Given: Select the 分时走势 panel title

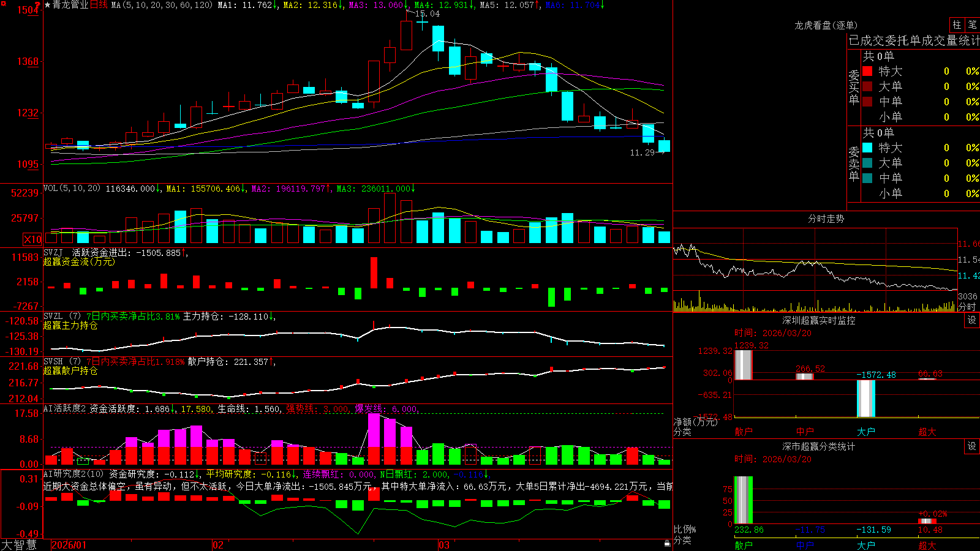Looking at the screenshot, I should tap(826, 219).
